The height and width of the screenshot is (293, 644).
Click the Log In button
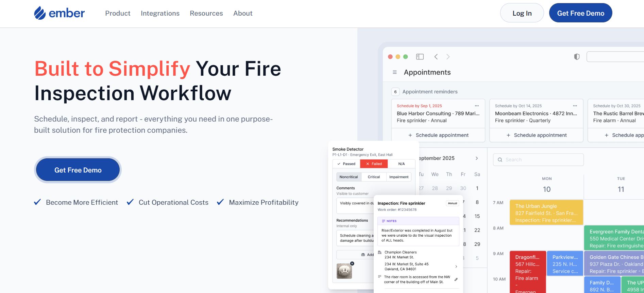point(522,13)
